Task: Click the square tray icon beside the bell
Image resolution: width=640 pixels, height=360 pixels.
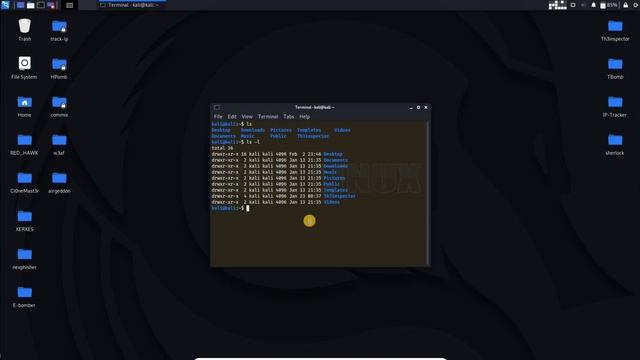Action: pos(573,5)
